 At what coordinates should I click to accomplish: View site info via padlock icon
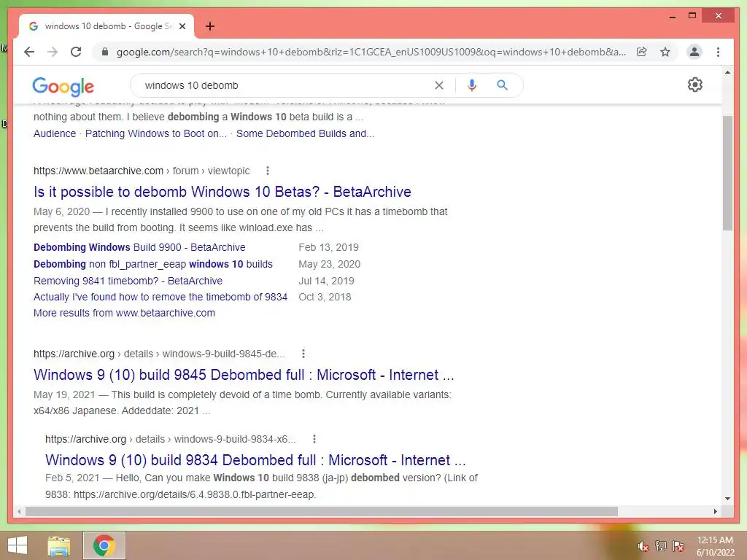(105, 52)
